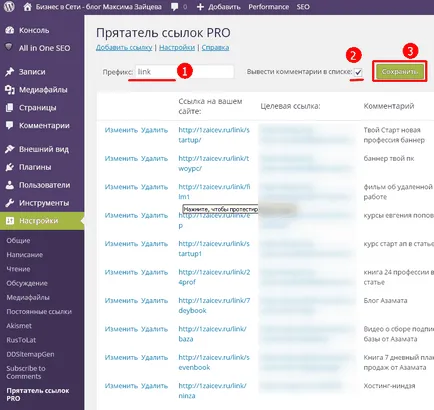Click the Инструменты wrench icon

point(10,203)
